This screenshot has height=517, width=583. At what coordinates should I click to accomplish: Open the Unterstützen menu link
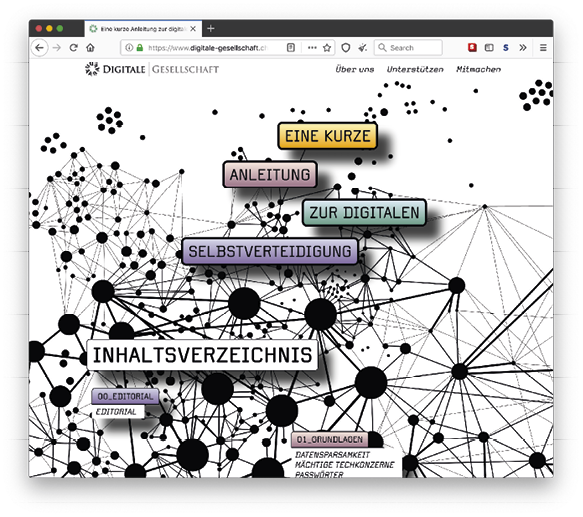(415, 69)
